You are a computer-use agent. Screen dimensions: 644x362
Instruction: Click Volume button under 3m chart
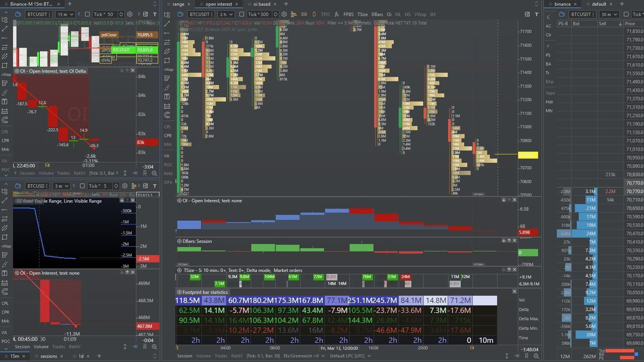click(41, 347)
